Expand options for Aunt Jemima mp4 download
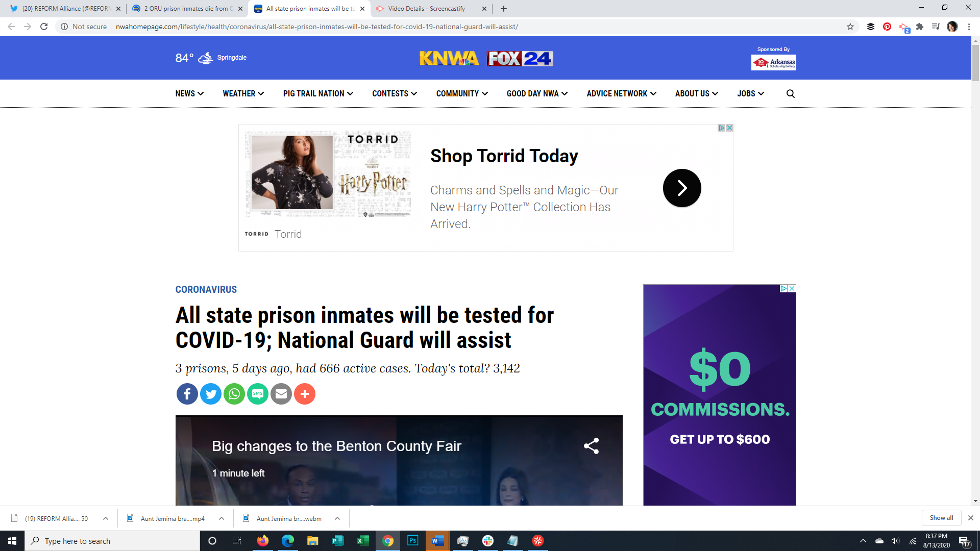 coord(222,518)
